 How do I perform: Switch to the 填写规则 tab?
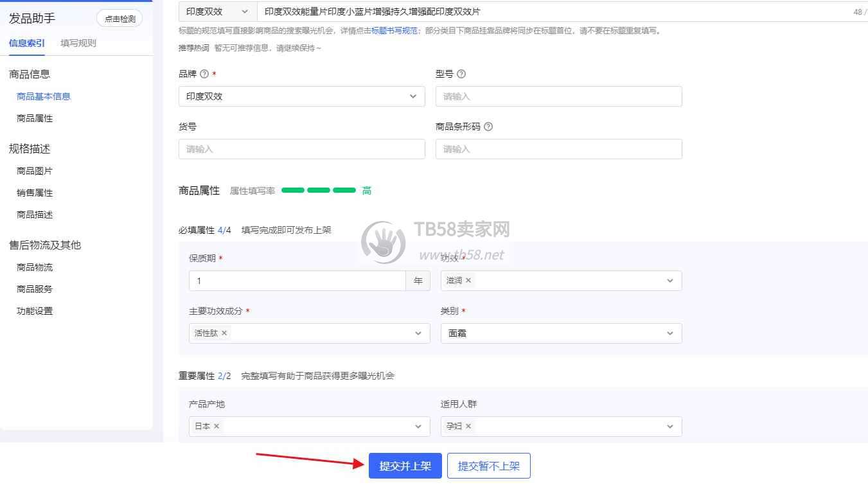click(78, 44)
